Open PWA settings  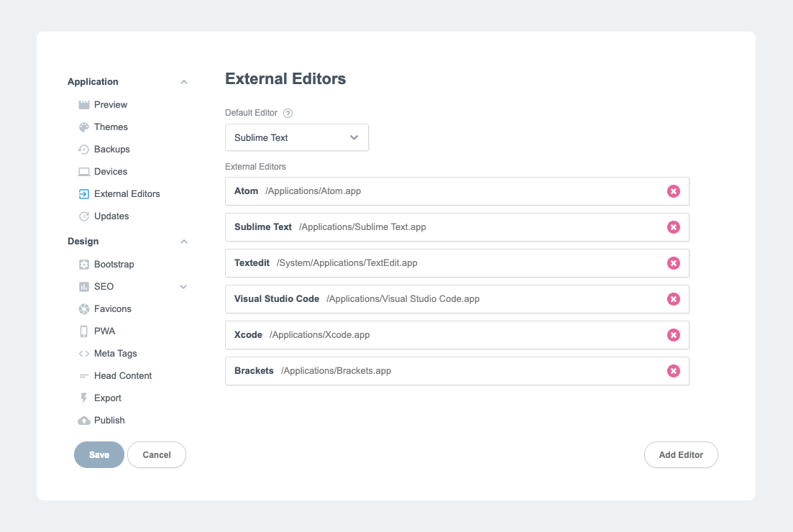coord(105,331)
